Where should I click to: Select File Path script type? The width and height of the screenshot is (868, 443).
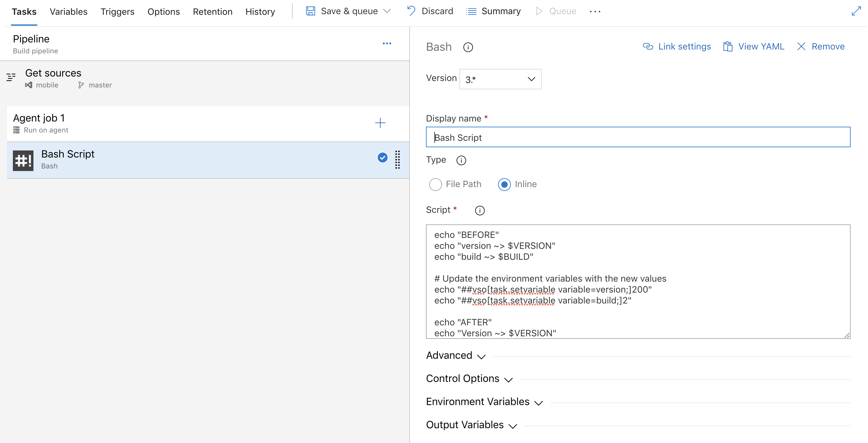436,185
